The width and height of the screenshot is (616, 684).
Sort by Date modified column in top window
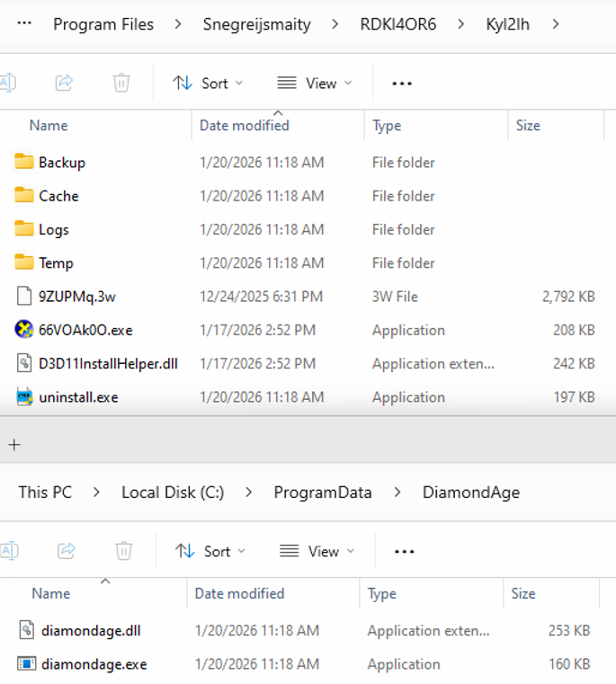(x=244, y=126)
